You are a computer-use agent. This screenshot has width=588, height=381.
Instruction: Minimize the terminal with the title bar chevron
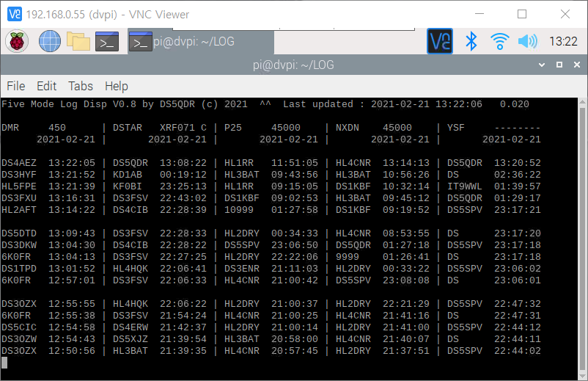coord(542,65)
